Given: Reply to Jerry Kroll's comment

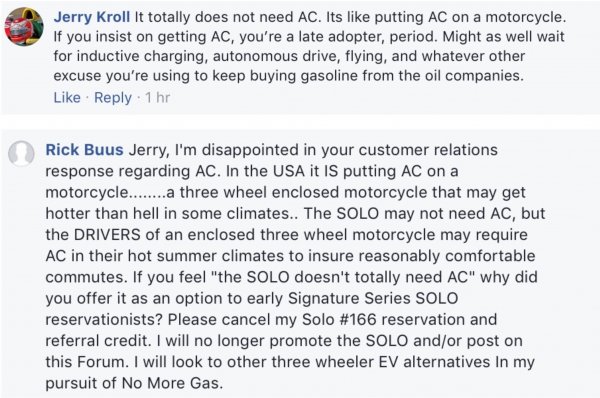Looking at the screenshot, I should [113, 98].
